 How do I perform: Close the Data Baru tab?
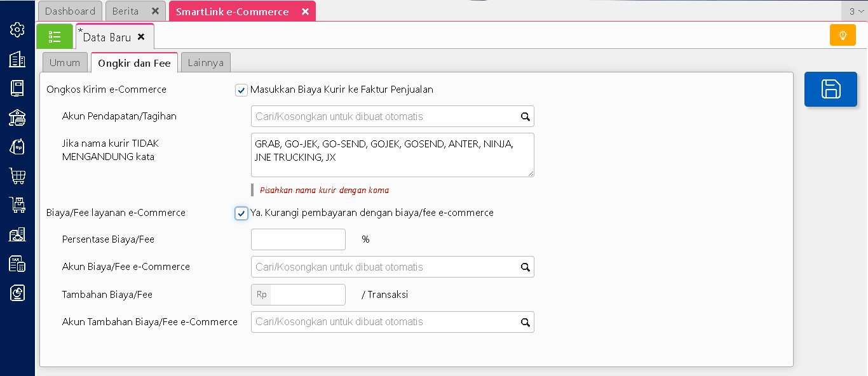click(141, 37)
